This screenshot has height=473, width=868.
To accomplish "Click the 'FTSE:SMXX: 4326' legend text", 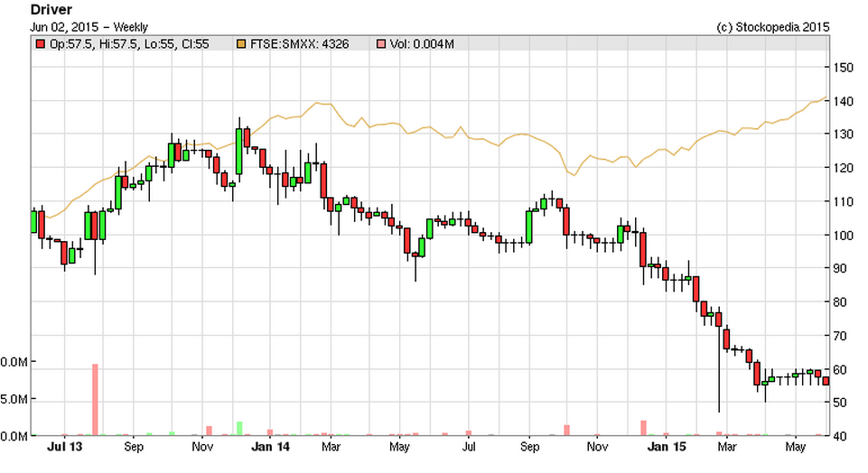I will pyautogui.click(x=300, y=43).
